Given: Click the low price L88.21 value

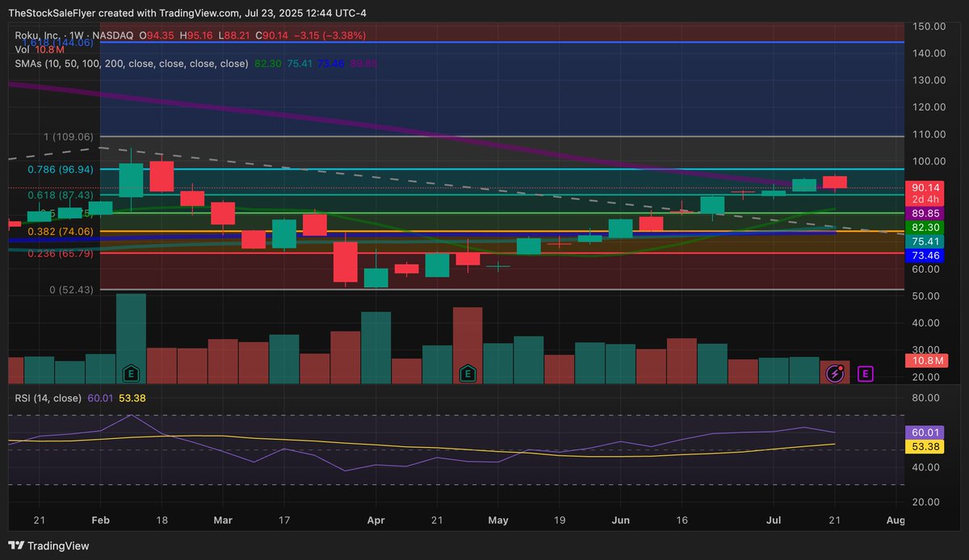Looking at the screenshot, I should click(x=235, y=36).
